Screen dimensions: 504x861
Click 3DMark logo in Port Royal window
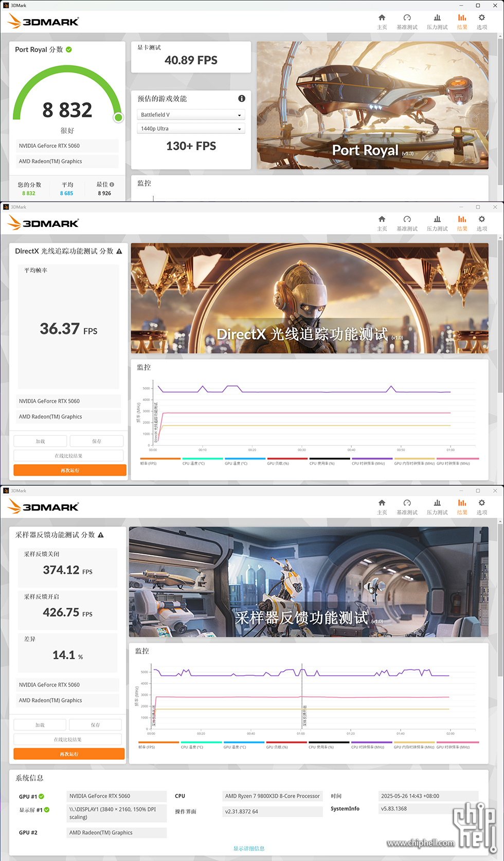click(x=44, y=22)
